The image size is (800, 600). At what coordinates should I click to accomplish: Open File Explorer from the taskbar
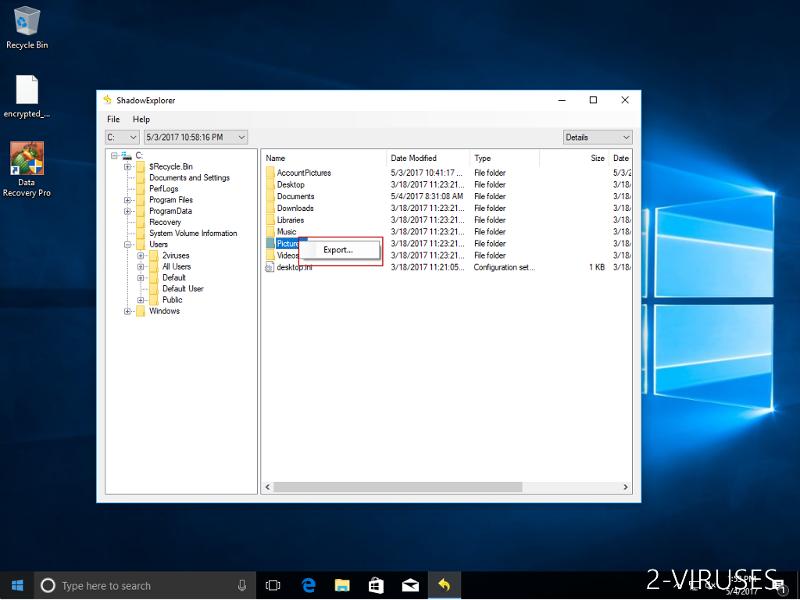point(342,585)
